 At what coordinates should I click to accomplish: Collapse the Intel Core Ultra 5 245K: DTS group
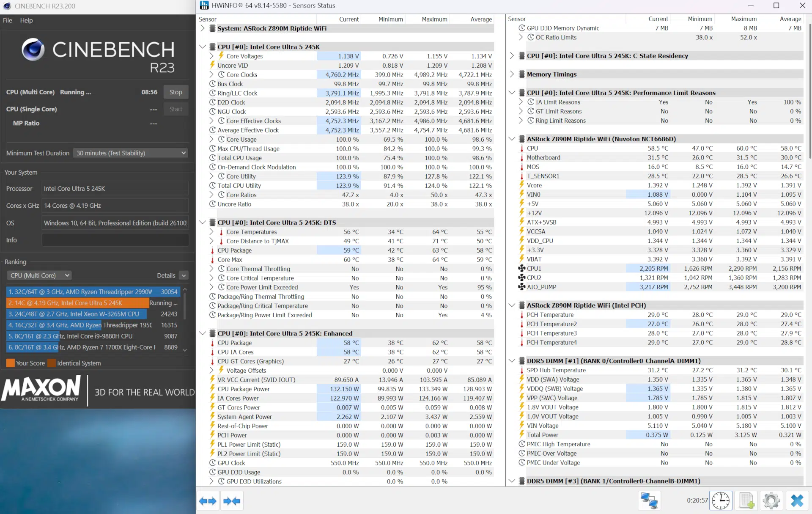pos(203,222)
